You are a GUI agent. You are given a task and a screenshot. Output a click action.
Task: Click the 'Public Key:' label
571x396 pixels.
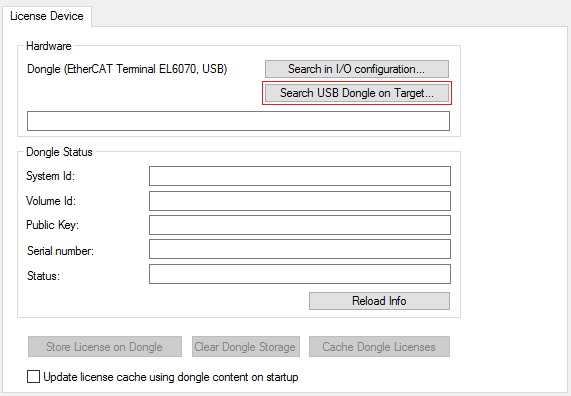pyautogui.click(x=52, y=225)
